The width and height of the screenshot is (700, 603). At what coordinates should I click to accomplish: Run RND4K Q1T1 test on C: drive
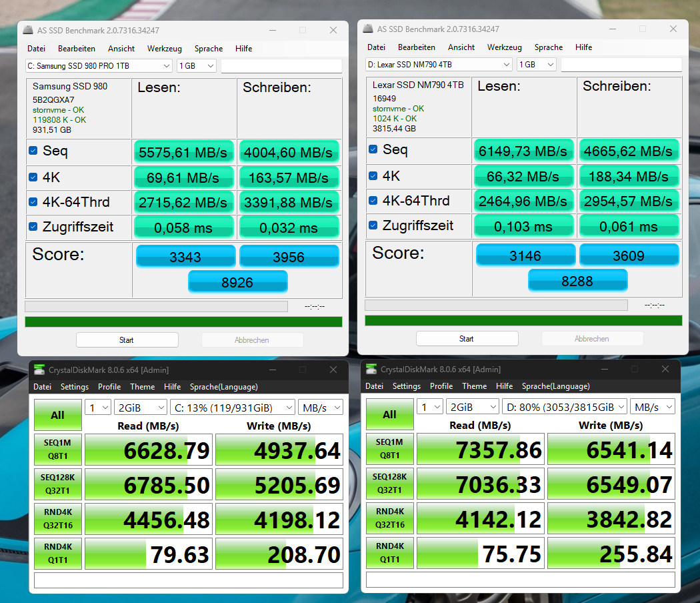click(57, 553)
